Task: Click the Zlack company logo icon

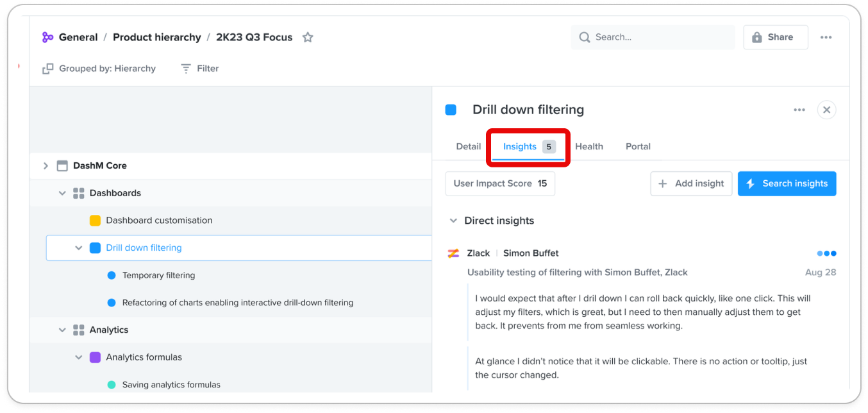Action: point(453,253)
